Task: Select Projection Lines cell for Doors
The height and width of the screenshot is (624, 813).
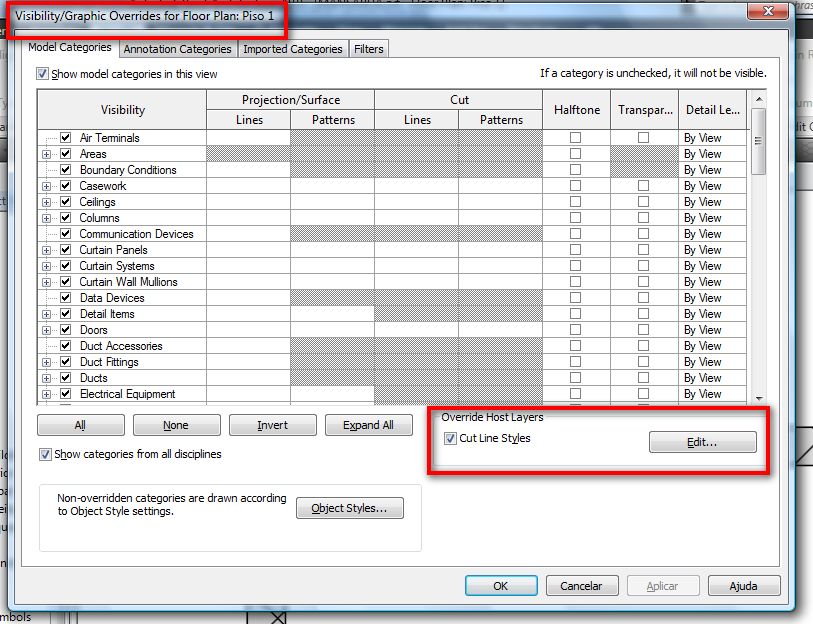Action: (249, 330)
